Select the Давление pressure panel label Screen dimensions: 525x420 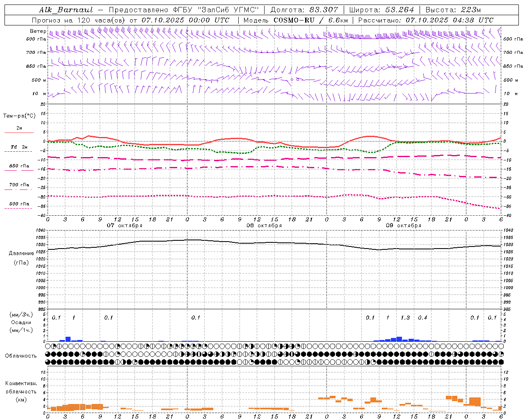[21, 253]
